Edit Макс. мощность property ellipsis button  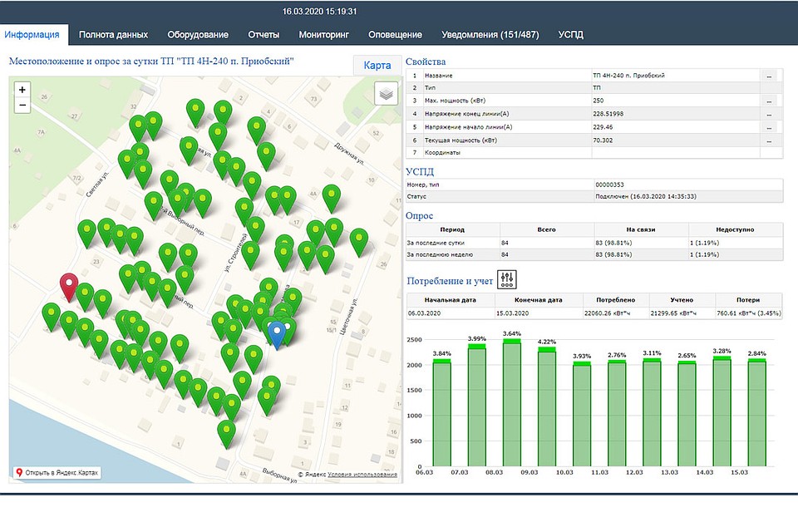tap(769, 101)
